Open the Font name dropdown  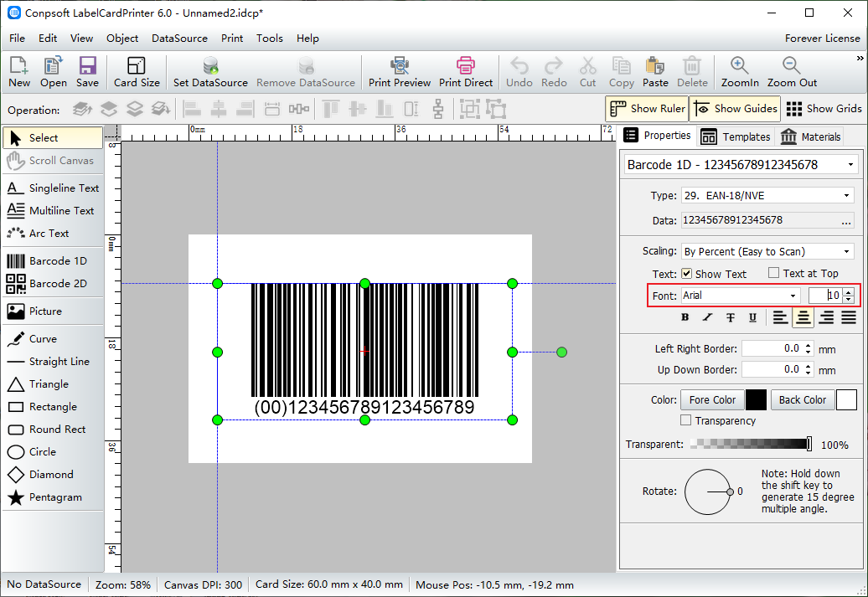(x=793, y=296)
